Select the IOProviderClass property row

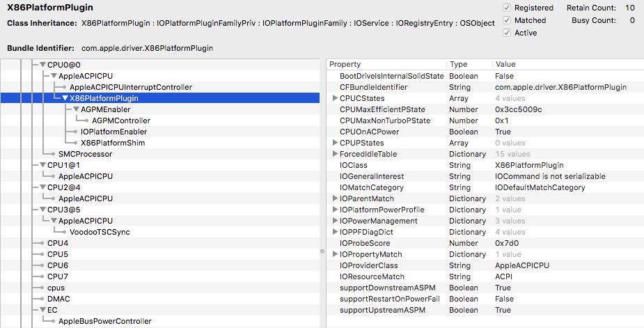point(485,265)
